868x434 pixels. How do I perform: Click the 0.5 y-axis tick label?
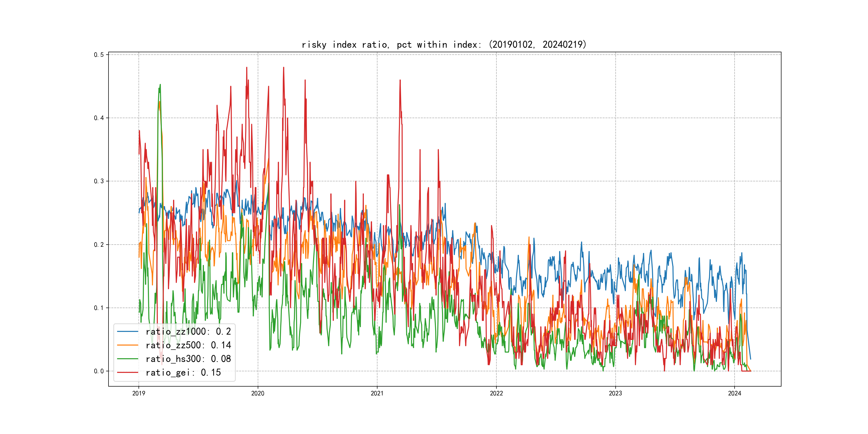click(99, 55)
